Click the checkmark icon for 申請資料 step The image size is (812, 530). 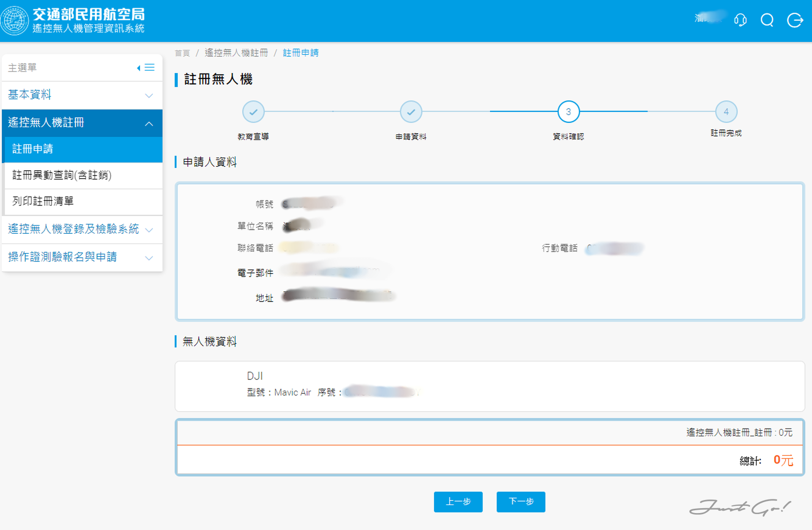[x=411, y=111]
